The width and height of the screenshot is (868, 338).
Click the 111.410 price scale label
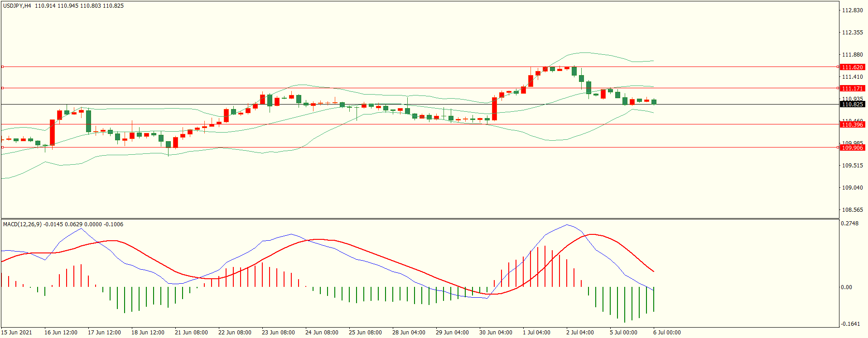(x=852, y=77)
